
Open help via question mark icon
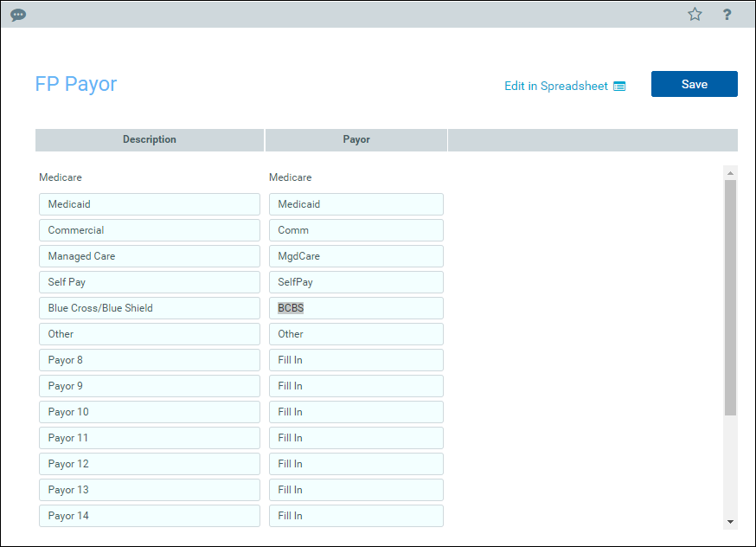point(727,15)
